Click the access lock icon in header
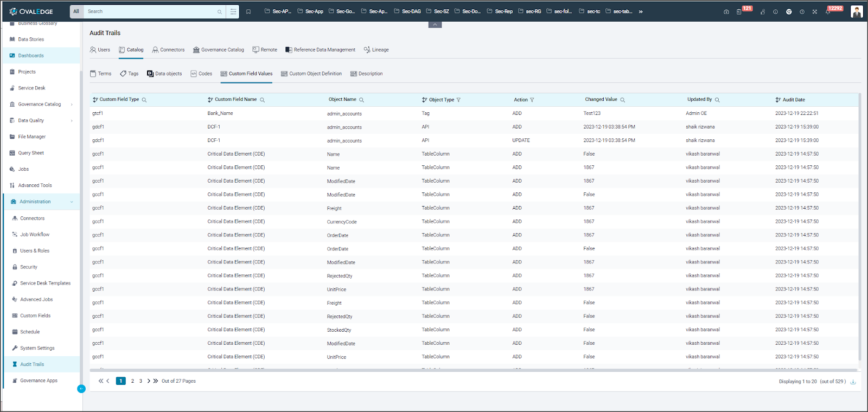Screen dimensions: 868x412 click(763, 11)
